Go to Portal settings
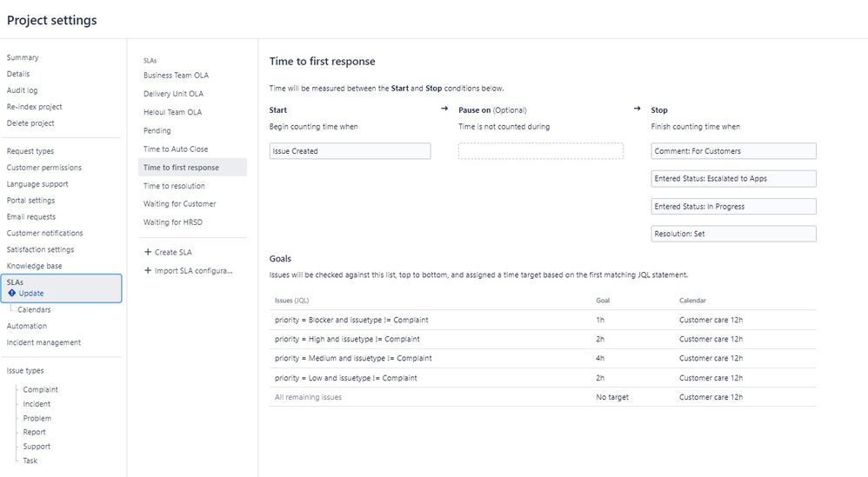The image size is (868, 477). (30, 200)
